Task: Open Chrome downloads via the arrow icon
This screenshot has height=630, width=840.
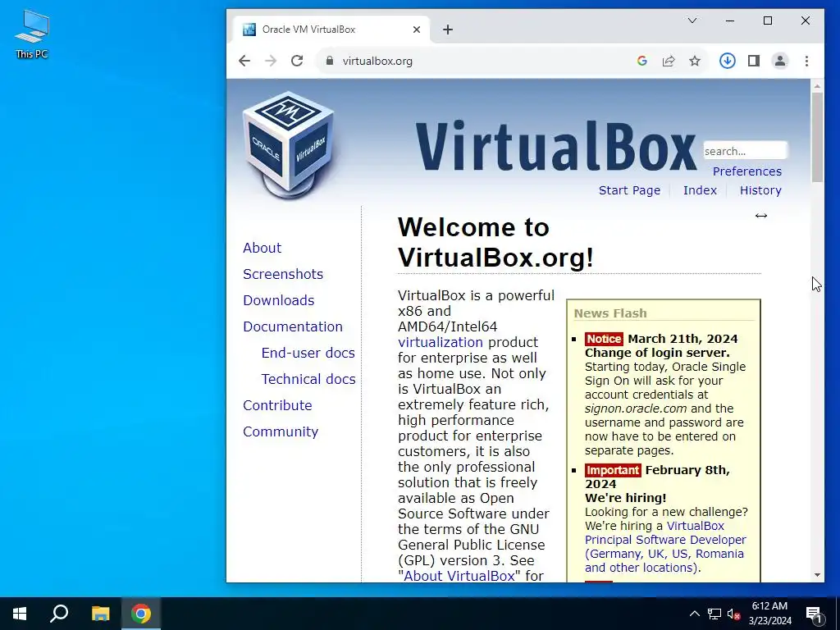Action: click(727, 61)
